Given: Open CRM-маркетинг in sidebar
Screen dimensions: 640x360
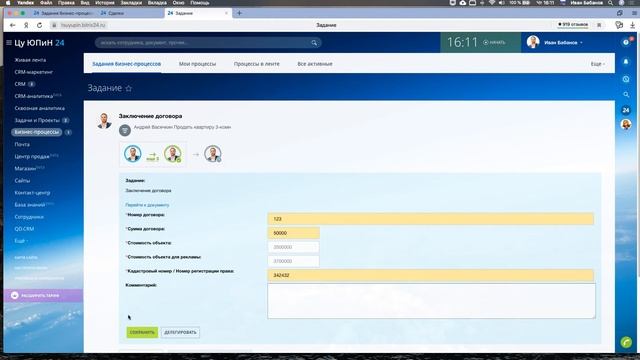Looking at the screenshot, I should pos(33,72).
